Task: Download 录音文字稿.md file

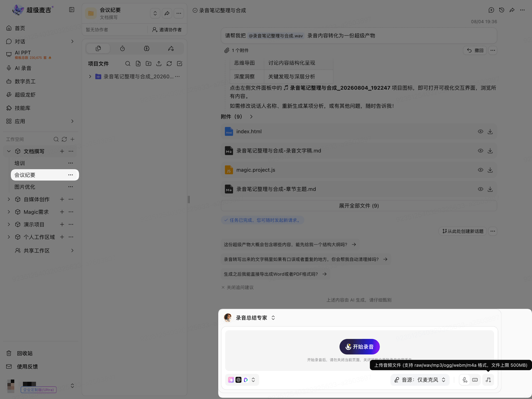Action: pos(490,151)
